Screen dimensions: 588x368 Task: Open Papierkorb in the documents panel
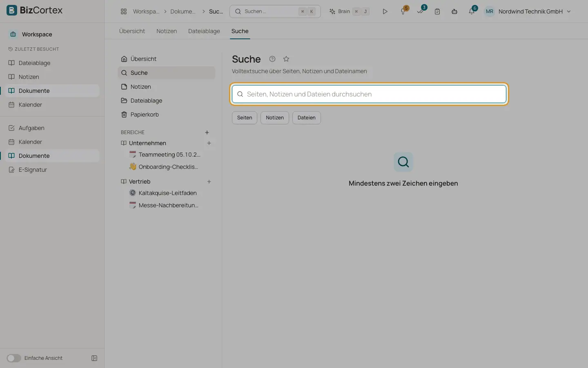coord(167,114)
